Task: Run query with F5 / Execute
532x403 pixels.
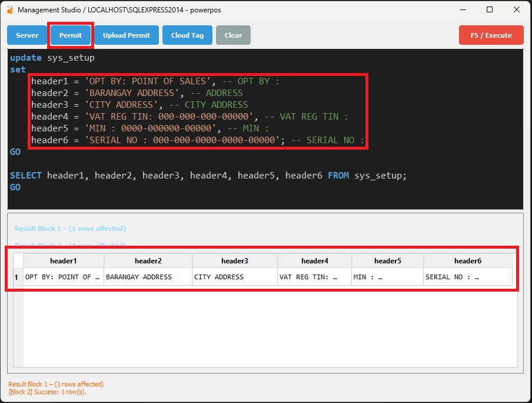Action: 490,35
